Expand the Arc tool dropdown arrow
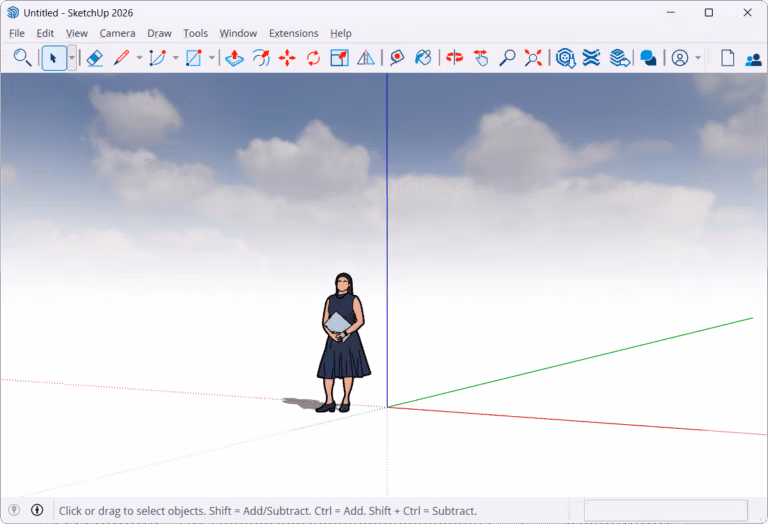 (x=175, y=58)
